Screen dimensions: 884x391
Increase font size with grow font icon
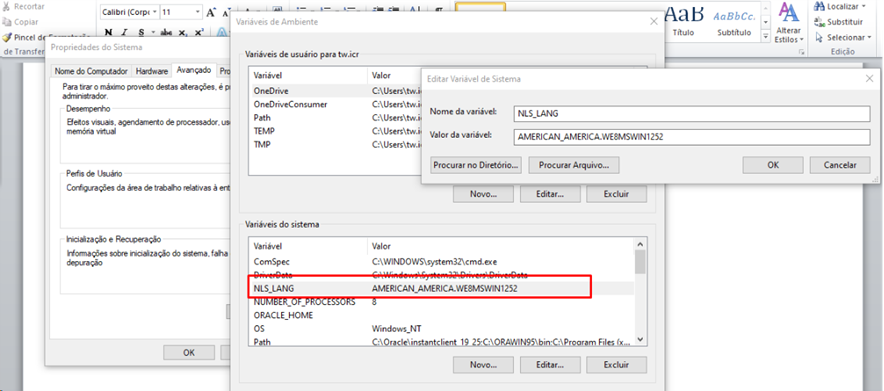[211, 12]
